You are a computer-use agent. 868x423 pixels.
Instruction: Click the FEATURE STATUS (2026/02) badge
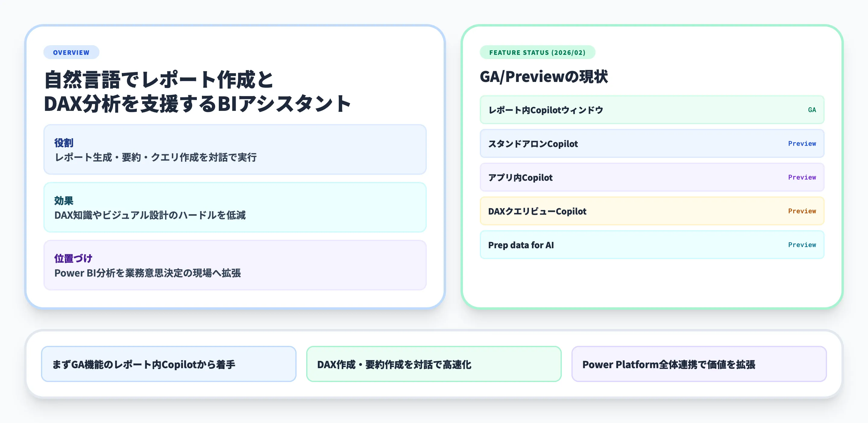coord(537,52)
